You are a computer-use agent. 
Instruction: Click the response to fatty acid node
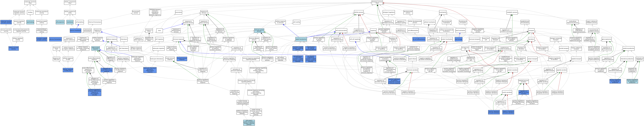click(56, 59)
